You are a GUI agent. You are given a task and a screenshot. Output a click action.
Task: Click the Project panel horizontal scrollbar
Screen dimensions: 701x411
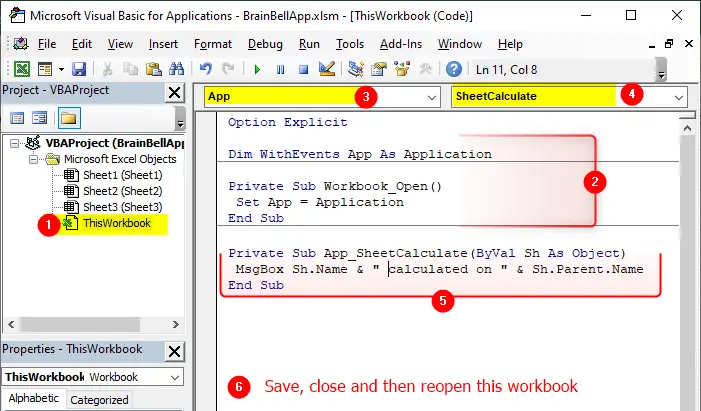tap(81, 324)
